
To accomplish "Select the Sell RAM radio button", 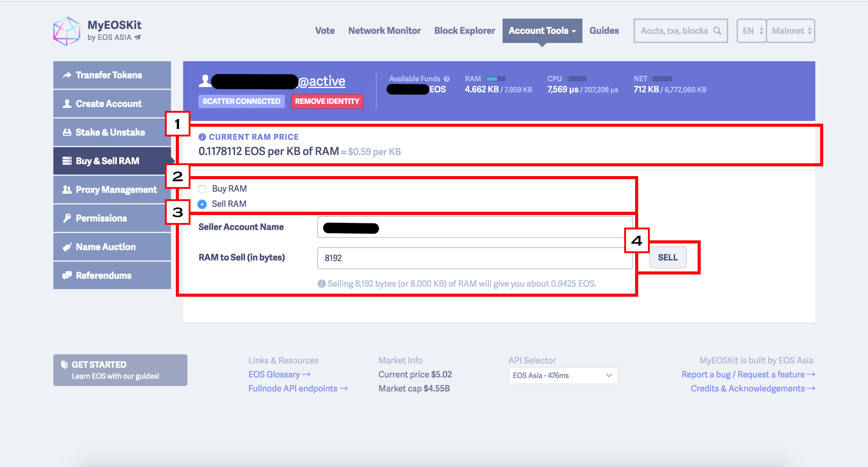I will (x=202, y=204).
